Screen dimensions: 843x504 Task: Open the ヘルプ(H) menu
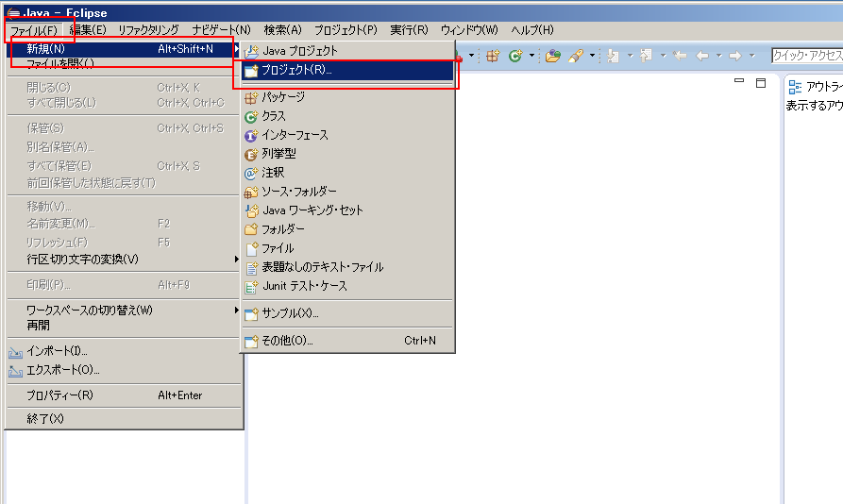pos(532,30)
